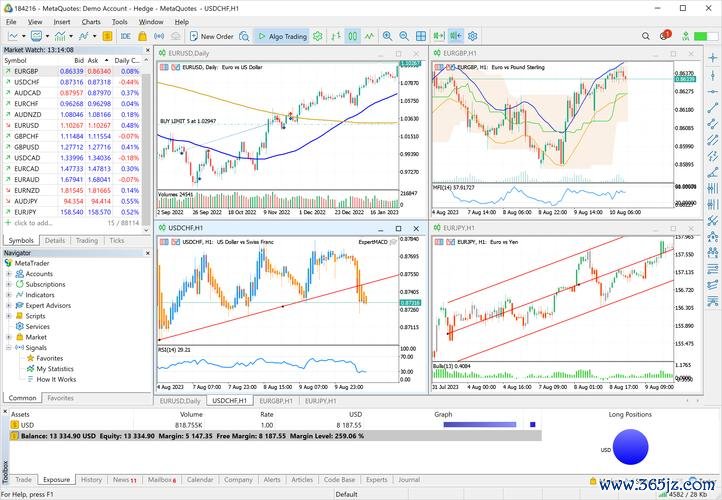Image resolution: width=722 pixels, height=500 pixels.
Task: Select the EURUSD row in Market Watch
Action: pos(72,125)
